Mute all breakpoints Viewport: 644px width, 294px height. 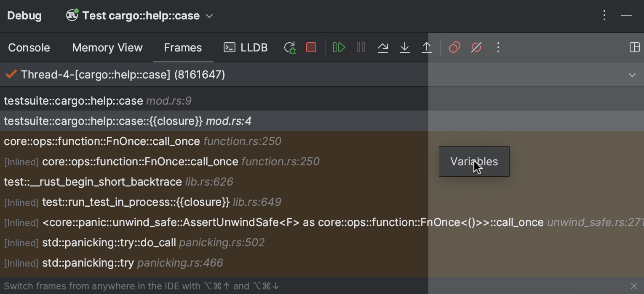click(x=476, y=47)
